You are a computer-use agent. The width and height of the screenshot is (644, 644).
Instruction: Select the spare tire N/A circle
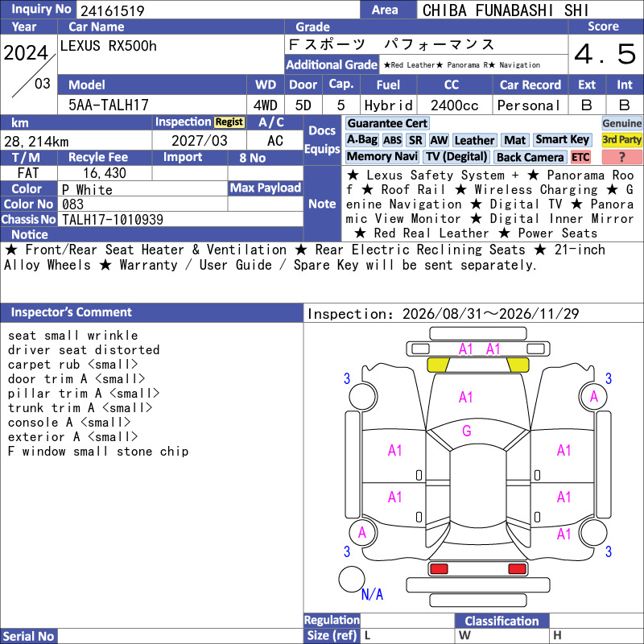[x=351, y=579]
